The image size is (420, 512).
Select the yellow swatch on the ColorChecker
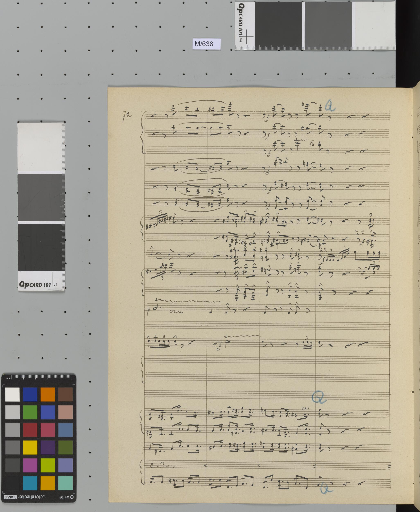[30, 448]
